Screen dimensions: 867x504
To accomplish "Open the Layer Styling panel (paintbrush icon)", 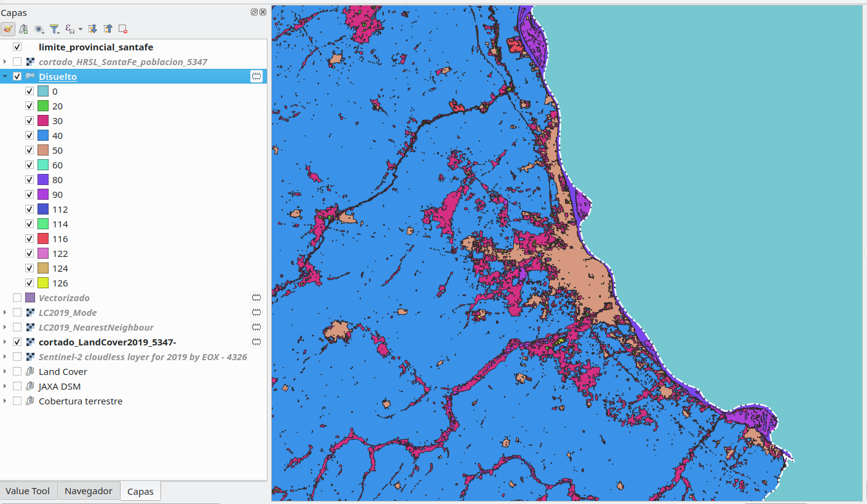I will point(8,29).
